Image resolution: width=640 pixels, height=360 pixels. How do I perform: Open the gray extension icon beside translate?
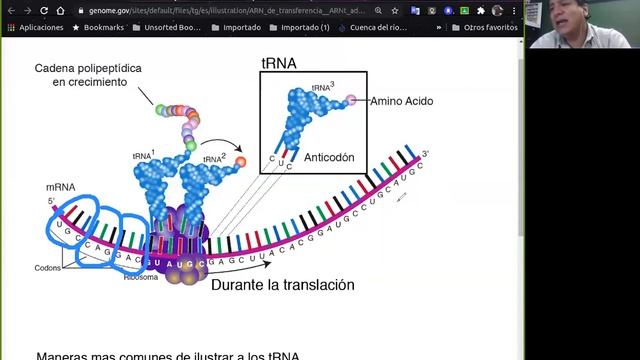[432, 11]
